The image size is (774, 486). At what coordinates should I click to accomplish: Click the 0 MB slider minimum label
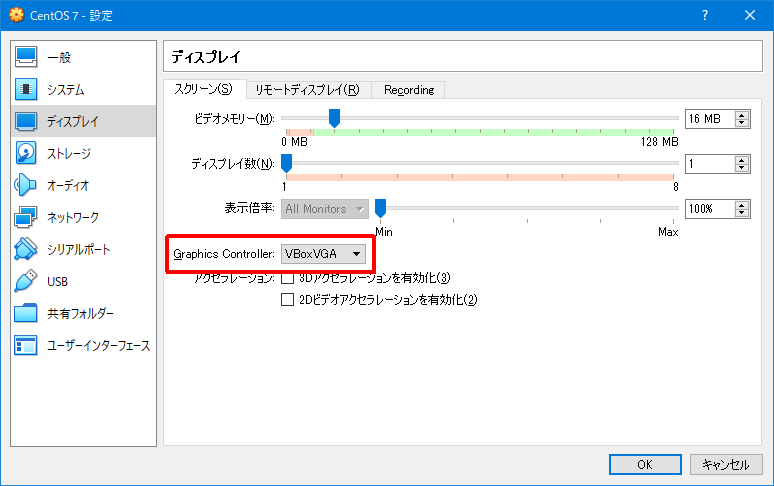295,142
